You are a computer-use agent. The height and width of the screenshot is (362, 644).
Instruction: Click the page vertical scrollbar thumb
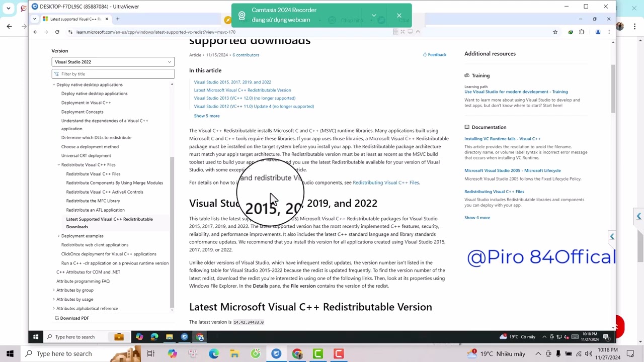[613, 88]
